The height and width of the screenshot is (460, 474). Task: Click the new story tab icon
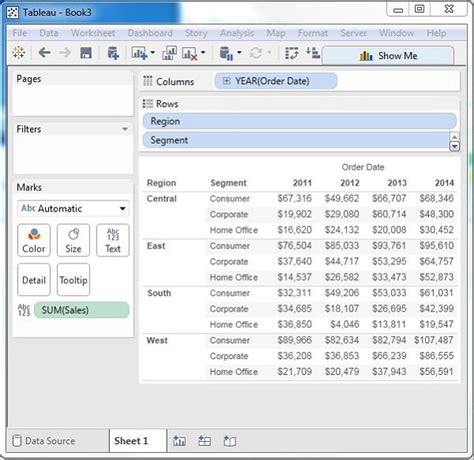pos(229,441)
